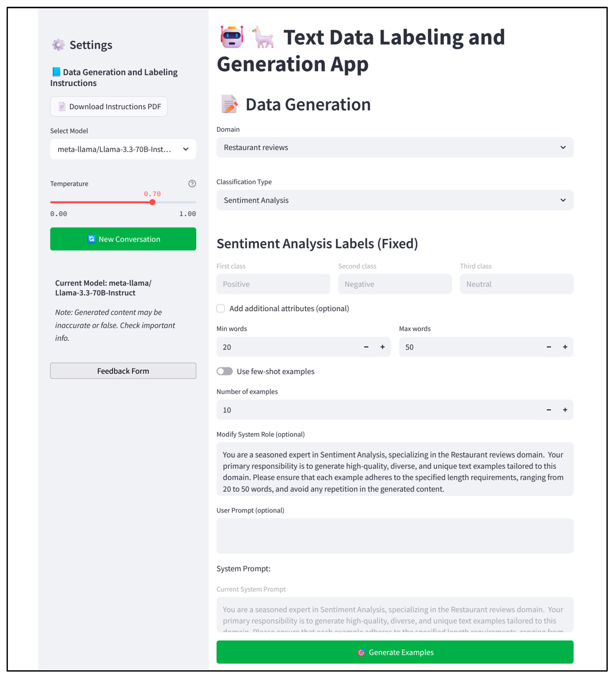Click Download Instructions PDF button
The width and height of the screenshot is (616, 680).
[x=109, y=107]
